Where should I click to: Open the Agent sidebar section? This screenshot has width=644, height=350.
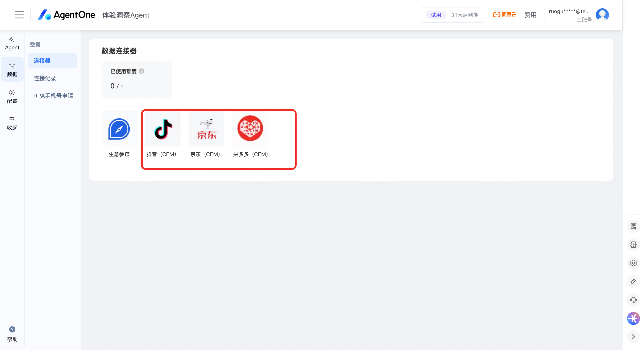(x=12, y=43)
